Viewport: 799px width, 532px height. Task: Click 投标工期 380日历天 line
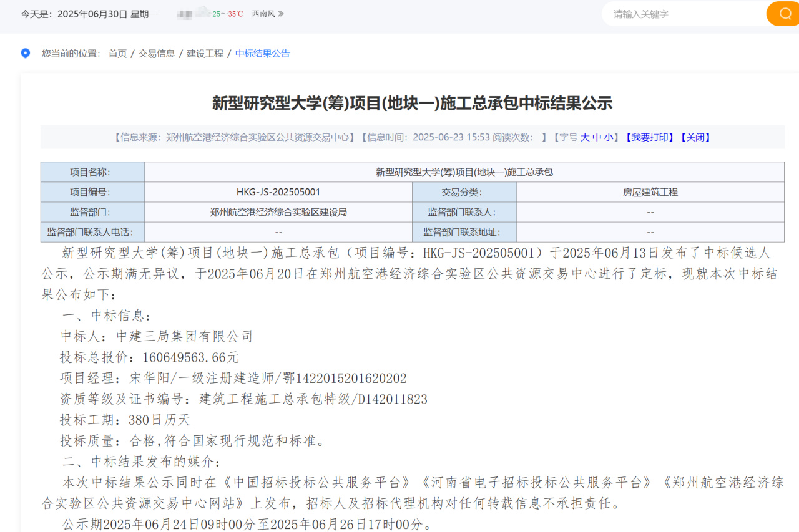125,420
